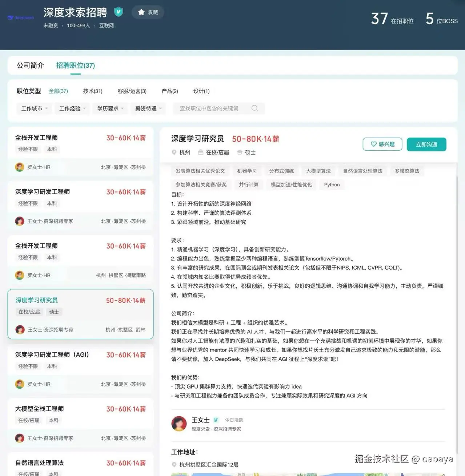465x476 pixels.
Task: Click the 参加算法相关竞赛/获奖 tag
Action: 201,185
